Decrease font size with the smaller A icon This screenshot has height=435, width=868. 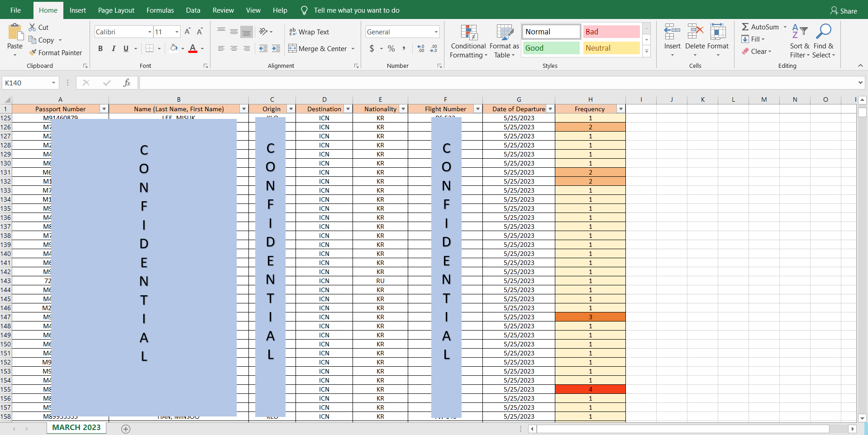[200, 32]
